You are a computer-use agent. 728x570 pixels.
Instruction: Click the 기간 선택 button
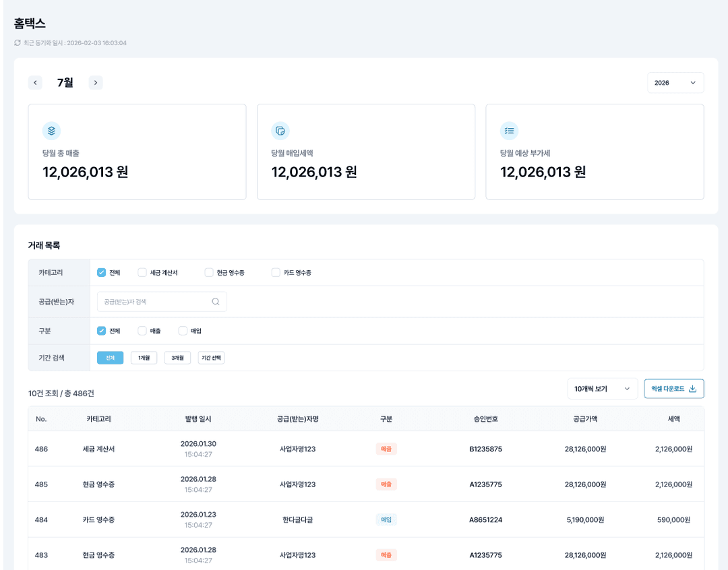[x=211, y=358]
